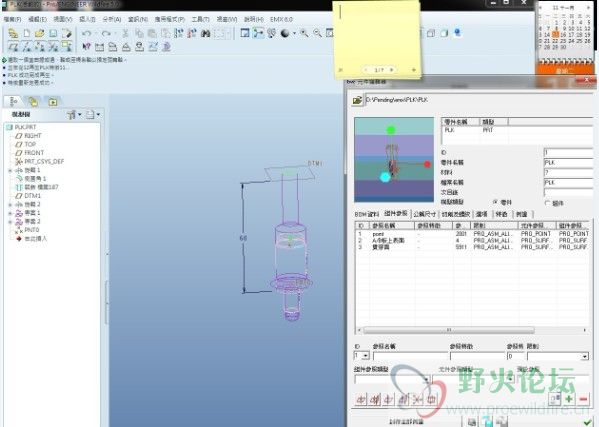Open the assembly reference type dropdown

(x=426, y=380)
